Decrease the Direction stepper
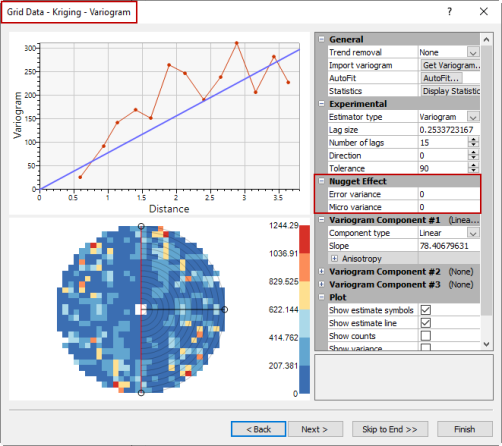 pyautogui.click(x=473, y=158)
